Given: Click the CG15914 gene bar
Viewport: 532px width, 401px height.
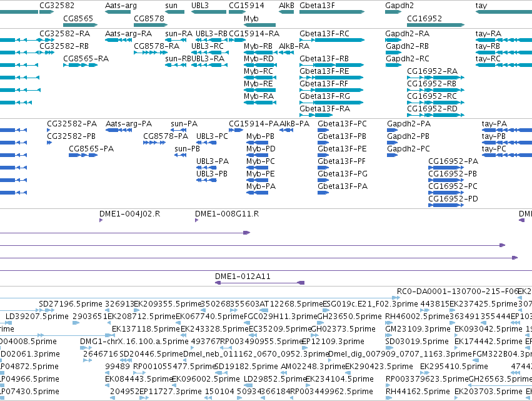Looking at the screenshot, I should pyautogui.click(x=237, y=12).
